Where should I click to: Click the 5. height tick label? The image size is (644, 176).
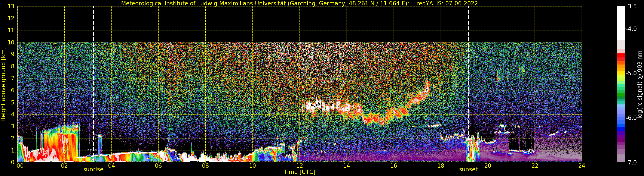click(x=13, y=102)
